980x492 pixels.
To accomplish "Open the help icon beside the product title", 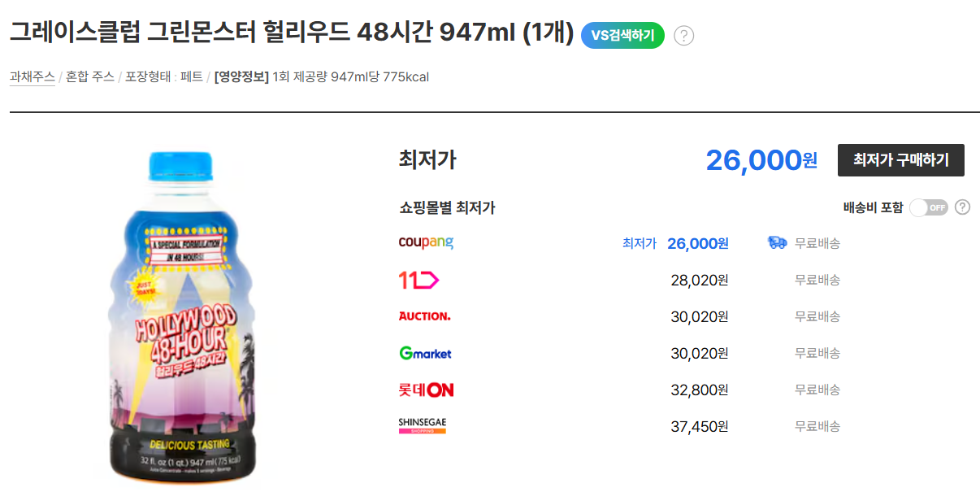I will pyautogui.click(x=684, y=36).
